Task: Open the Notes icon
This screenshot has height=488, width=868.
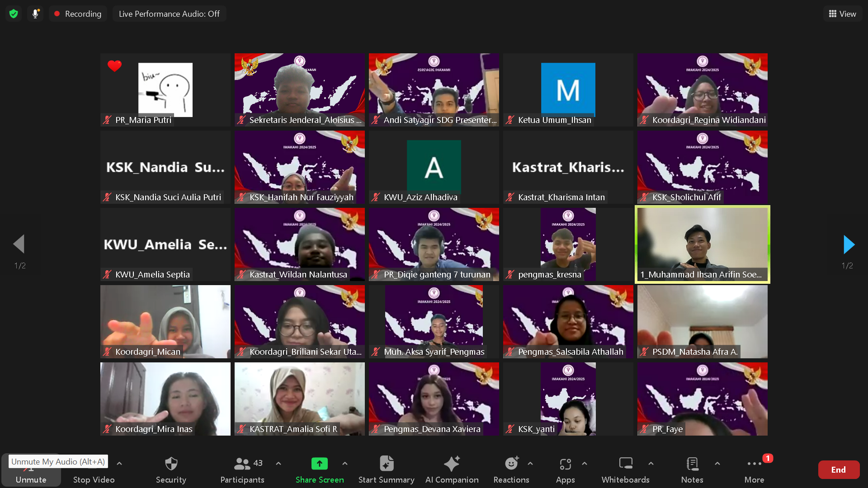Action: (x=692, y=464)
